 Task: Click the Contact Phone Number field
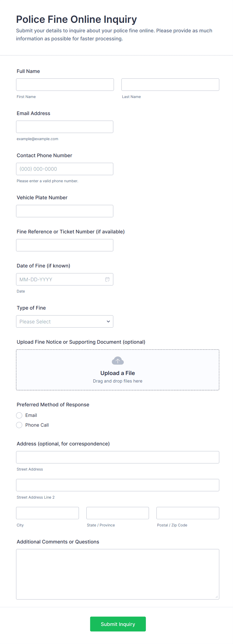coord(65,169)
